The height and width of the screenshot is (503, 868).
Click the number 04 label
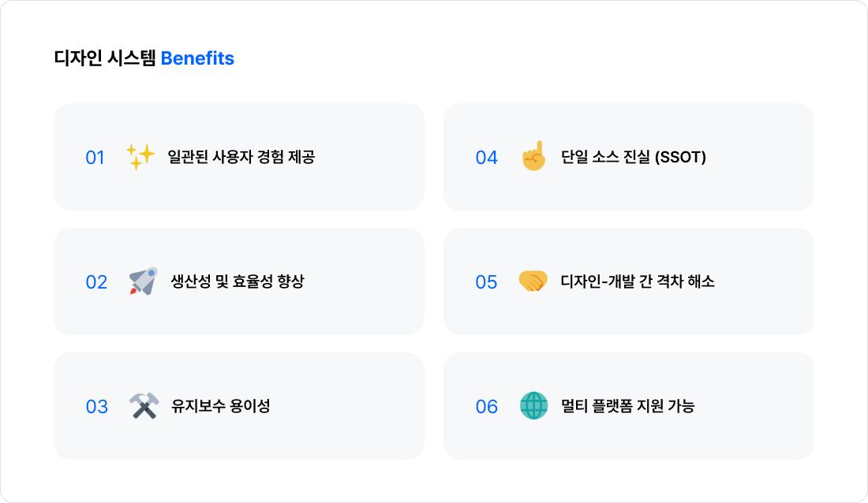click(x=486, y=158)
